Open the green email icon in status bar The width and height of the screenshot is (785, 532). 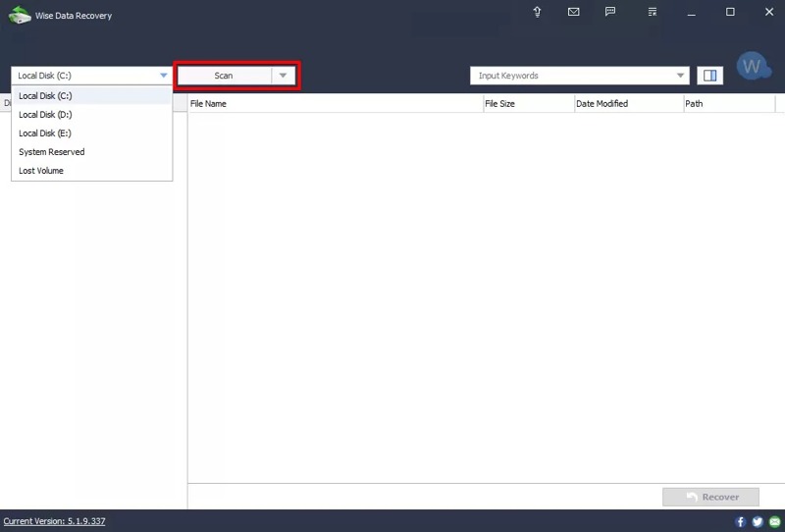pos(774,521)
